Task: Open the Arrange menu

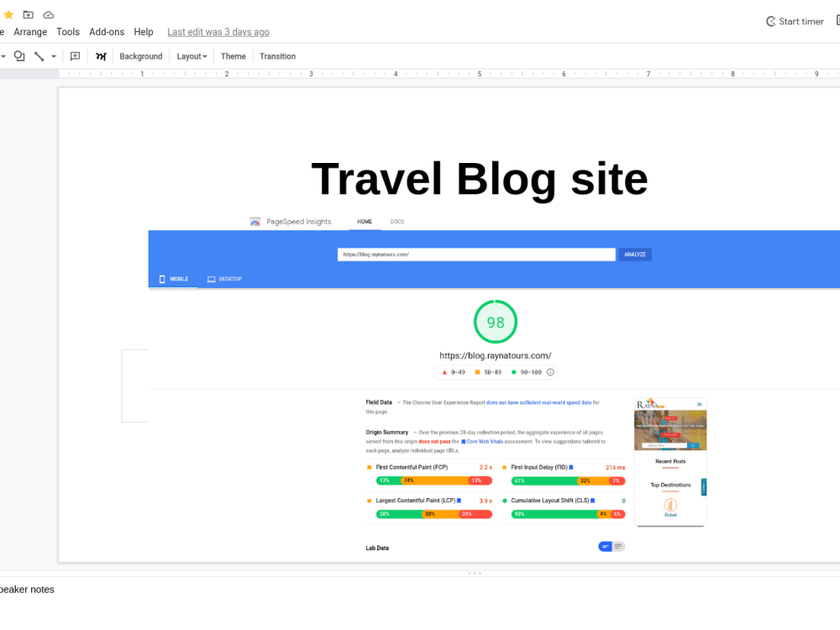Action: coord(30,32)
